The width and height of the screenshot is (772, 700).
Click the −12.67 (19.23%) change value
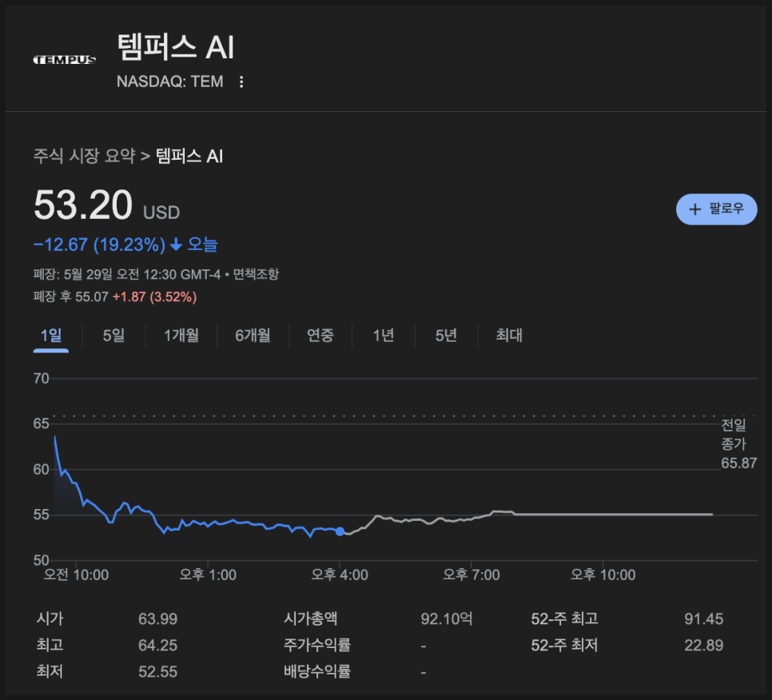click(x=99, y=245)
